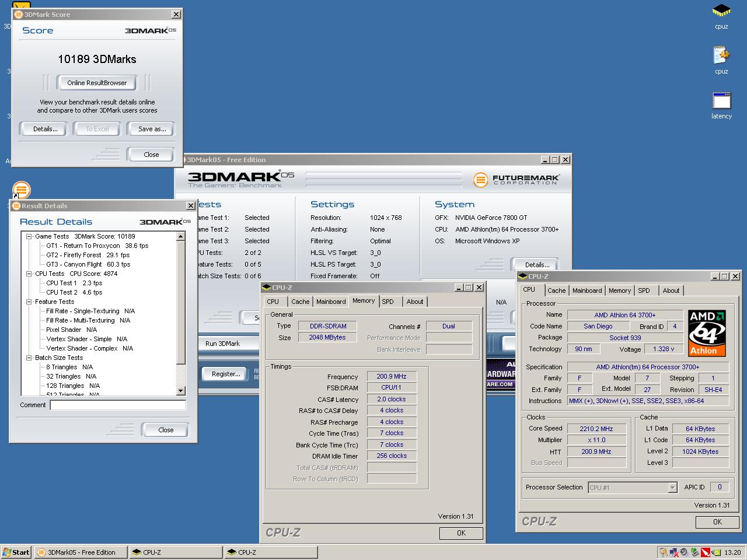Click the Result Details scrollbar down arrow
This screenshot has width=747, height=560.
181,391
